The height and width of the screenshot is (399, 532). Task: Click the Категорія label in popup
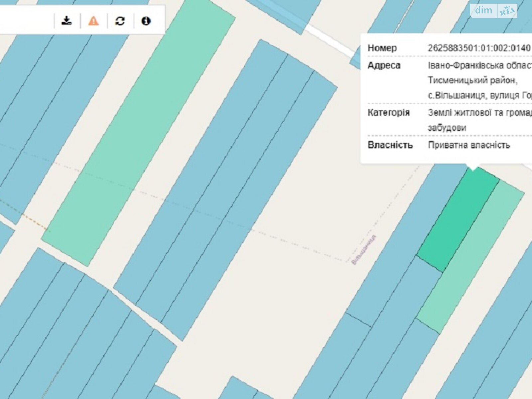[388, 112]
